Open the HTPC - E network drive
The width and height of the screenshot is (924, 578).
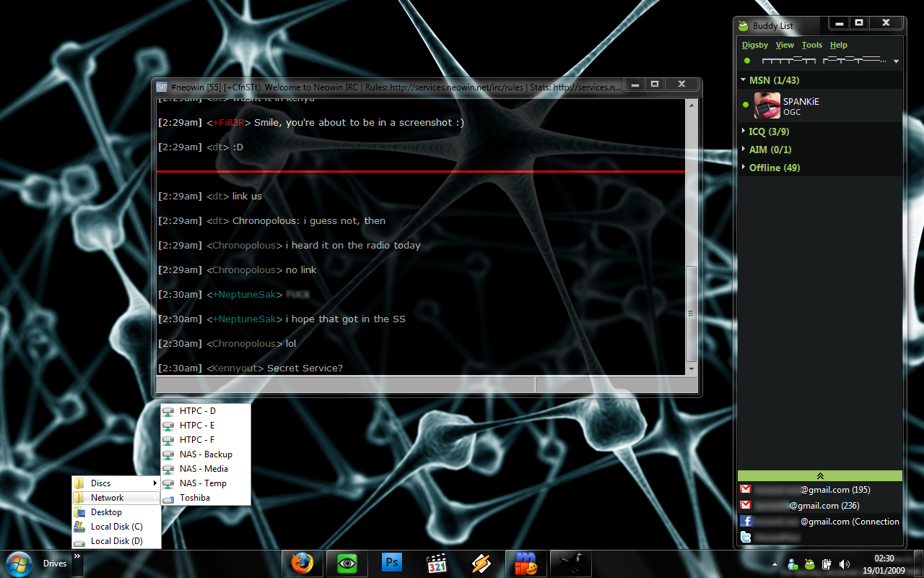pyautogui.click(x=206, y=426)
